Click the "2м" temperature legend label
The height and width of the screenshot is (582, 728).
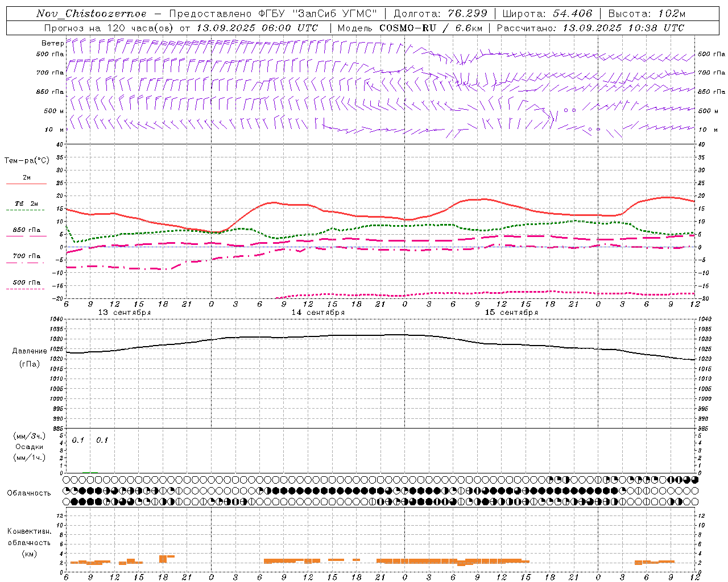click(x=27, y=178)
